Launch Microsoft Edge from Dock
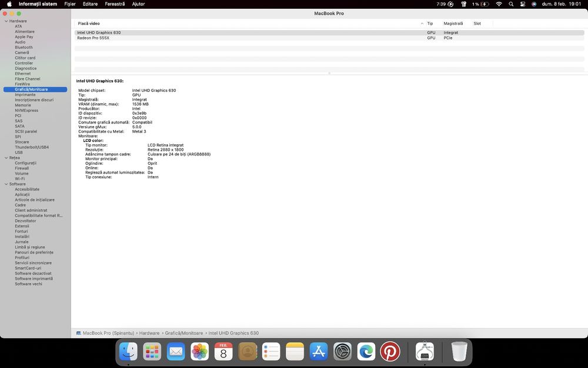The image size is (588, 368). point(366,352)
